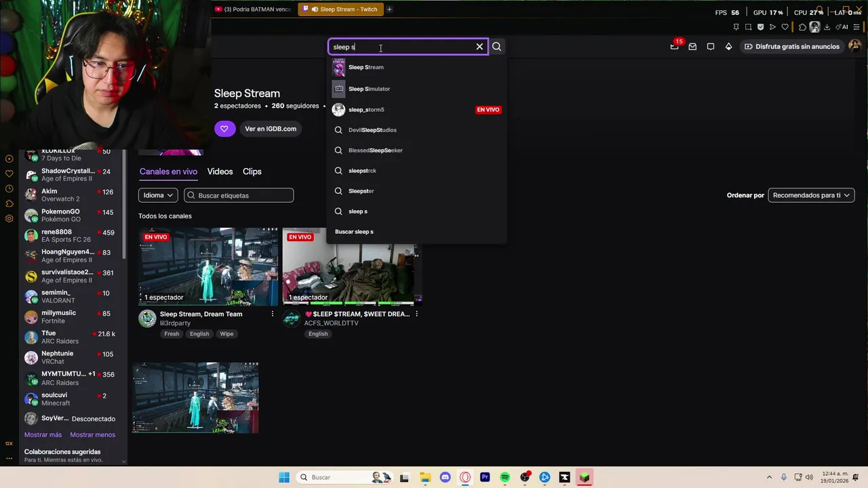
Task: Open Windows Start menu
Action: (x=284, y=477)
